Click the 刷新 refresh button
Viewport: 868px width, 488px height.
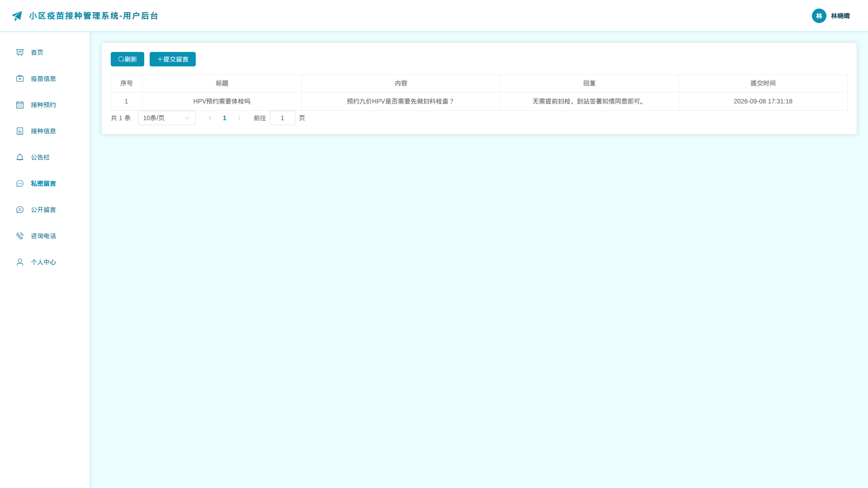127,59
